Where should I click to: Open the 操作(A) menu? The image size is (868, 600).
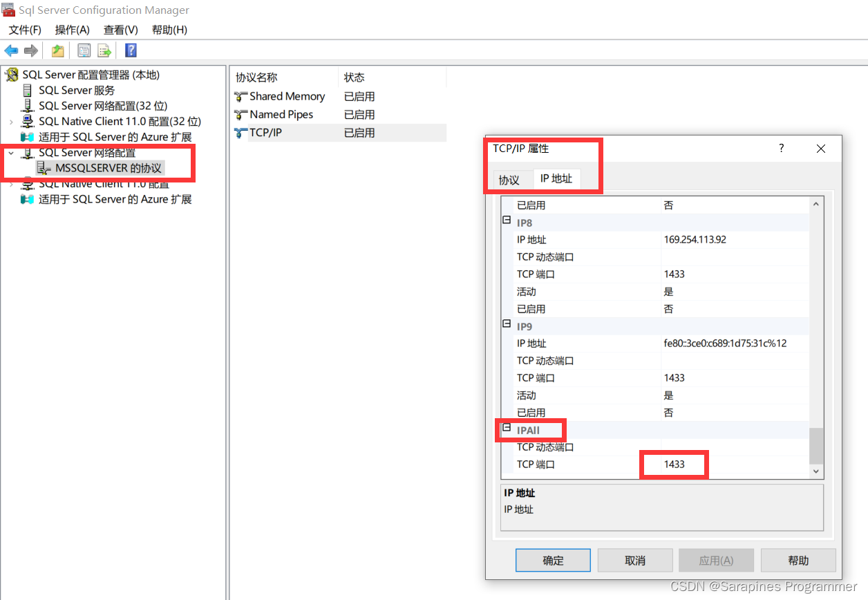click(x=73, y=30)
